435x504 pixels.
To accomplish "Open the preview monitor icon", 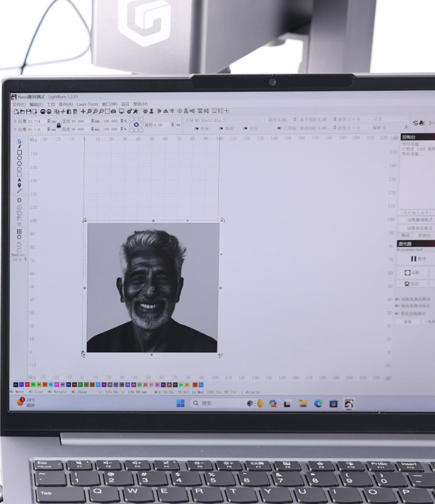I will 122,111.
